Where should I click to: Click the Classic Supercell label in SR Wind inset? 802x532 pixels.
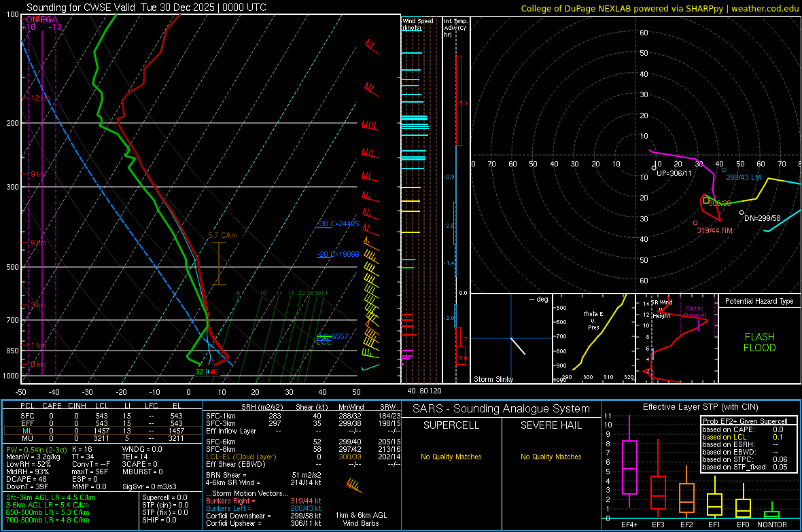tap(695, 312)
